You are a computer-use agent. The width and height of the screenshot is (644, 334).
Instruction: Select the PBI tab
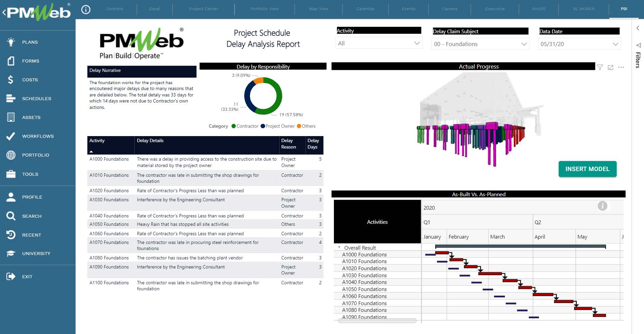pos(624,9)
